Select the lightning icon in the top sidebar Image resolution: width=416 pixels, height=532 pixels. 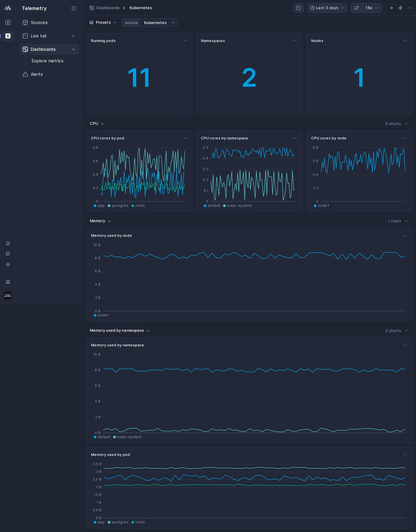pyautogui.click(x=8, y=22)
